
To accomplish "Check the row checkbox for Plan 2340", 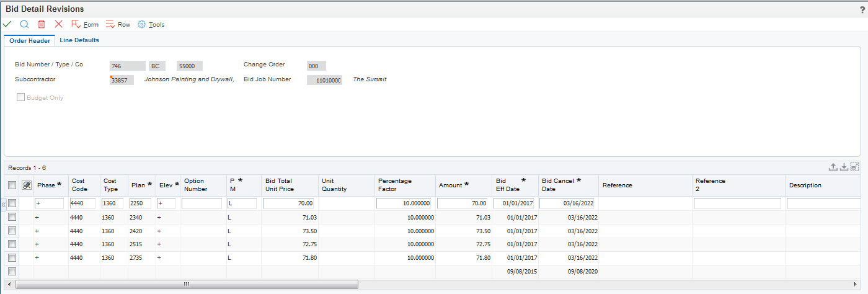I will (12, 217).
